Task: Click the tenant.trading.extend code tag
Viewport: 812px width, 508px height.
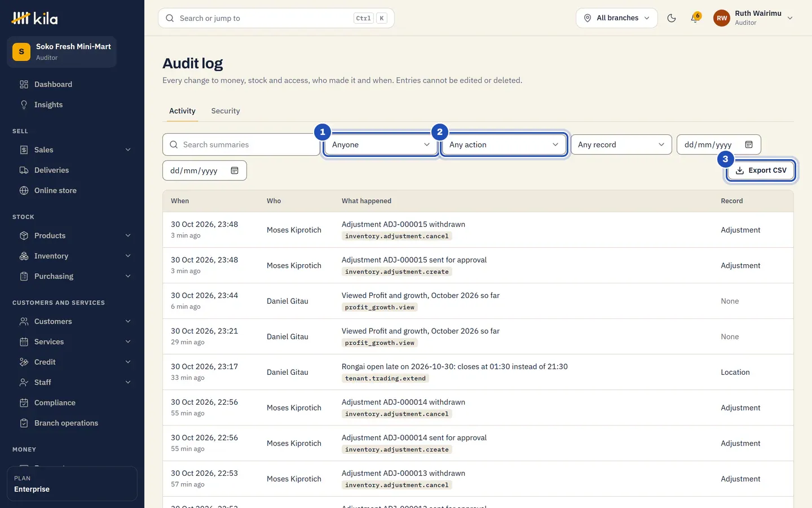Action: [x=385, y=379]
